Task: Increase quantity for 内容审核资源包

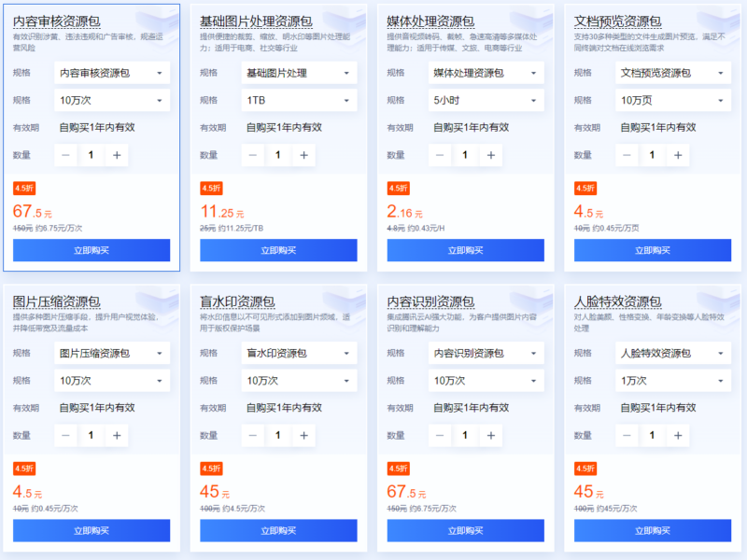Action: click(x=117, y=155)
